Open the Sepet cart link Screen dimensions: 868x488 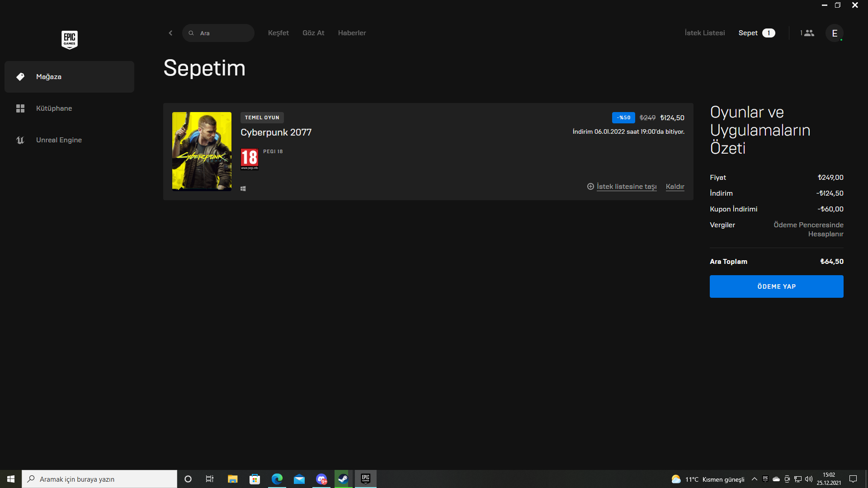coord(748,33)
